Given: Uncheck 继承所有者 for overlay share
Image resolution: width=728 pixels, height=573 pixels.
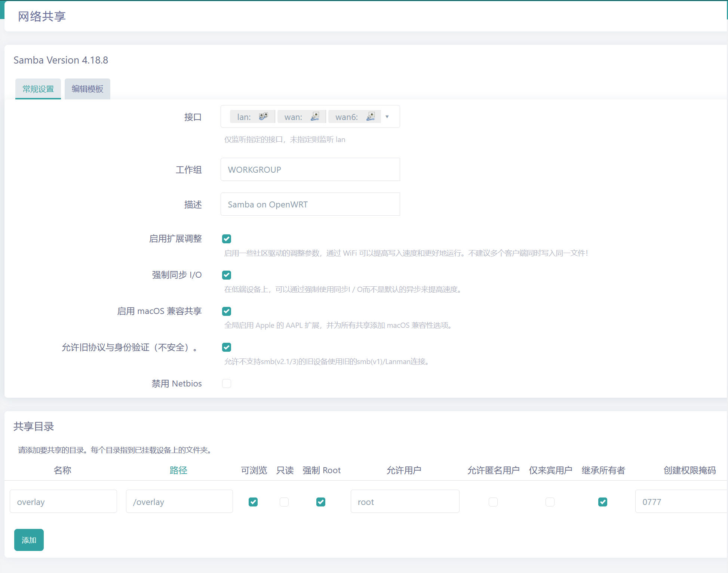Looking at the screenshot, I should pos(602,502).
